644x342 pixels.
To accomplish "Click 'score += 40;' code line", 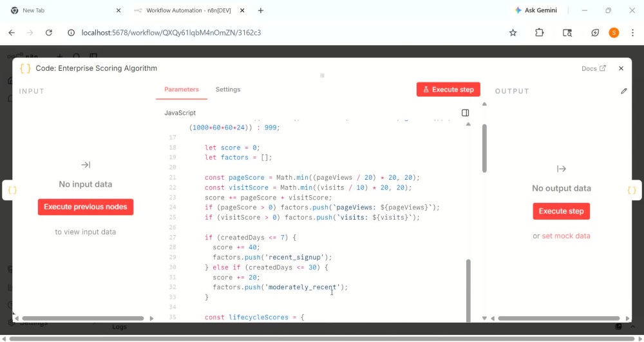I will tap(236, 247).
